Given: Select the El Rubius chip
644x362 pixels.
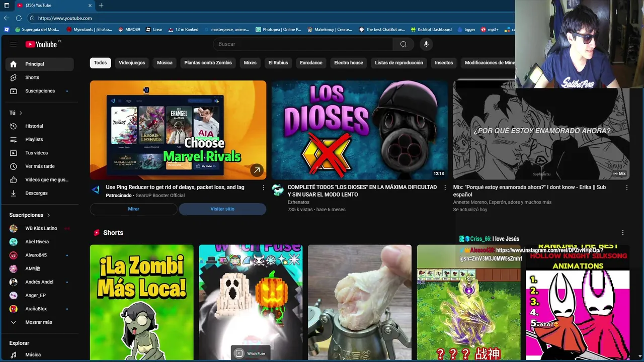Looking at the screenshot, I should point(278,63).
